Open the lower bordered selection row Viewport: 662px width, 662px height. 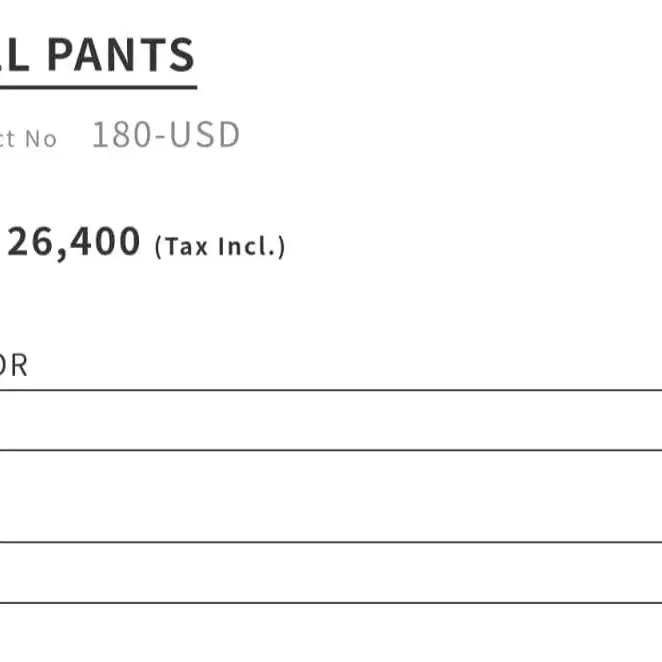click(330, 573)
